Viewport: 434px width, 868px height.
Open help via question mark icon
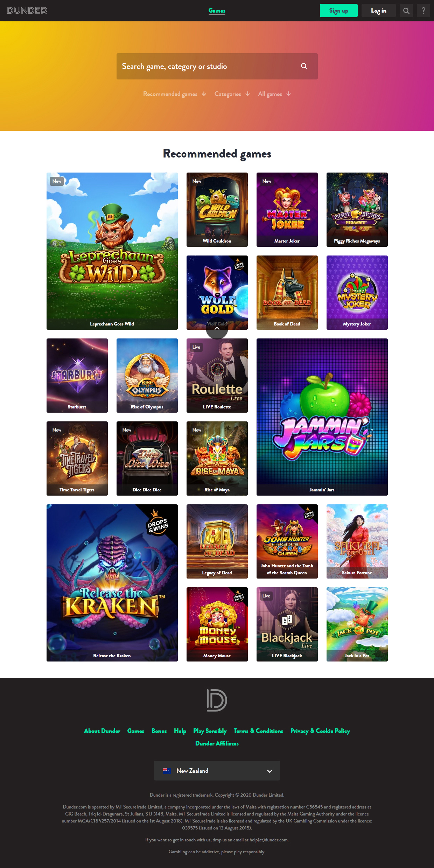point(423,10)
